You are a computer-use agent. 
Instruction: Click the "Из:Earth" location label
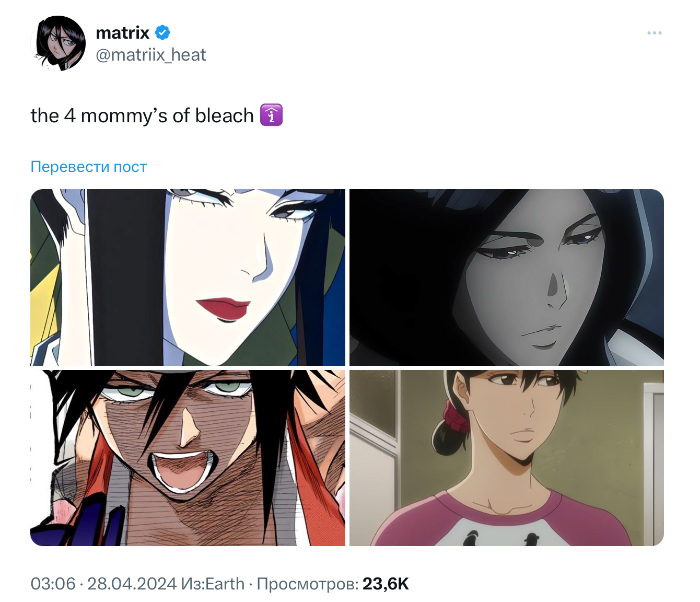[213, 584]
